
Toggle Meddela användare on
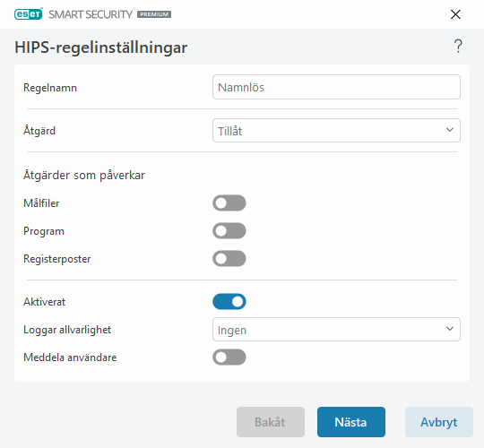point(229,358)
